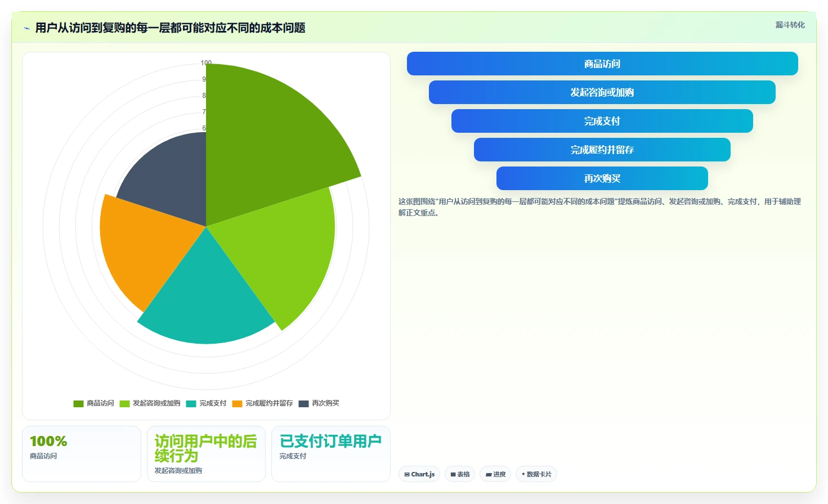Click the 数据卡片 tag
828x504 pixels.
tap(536, 474)
